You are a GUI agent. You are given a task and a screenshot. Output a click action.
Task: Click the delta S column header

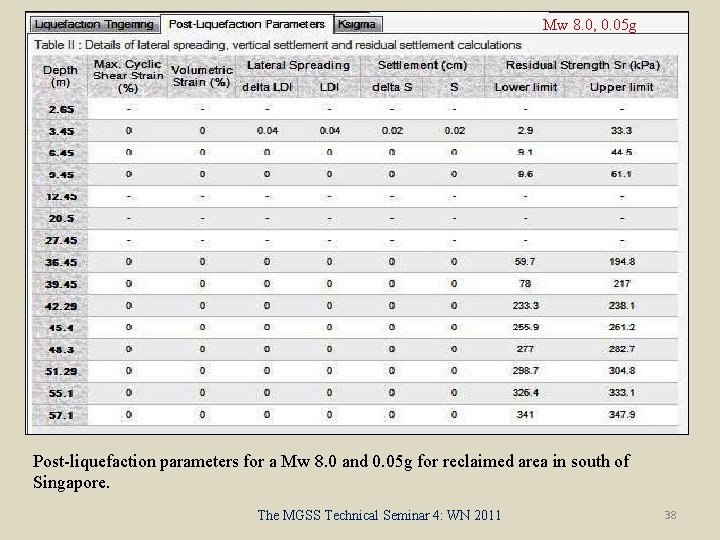pyautogui.click(x=392, y=87)
